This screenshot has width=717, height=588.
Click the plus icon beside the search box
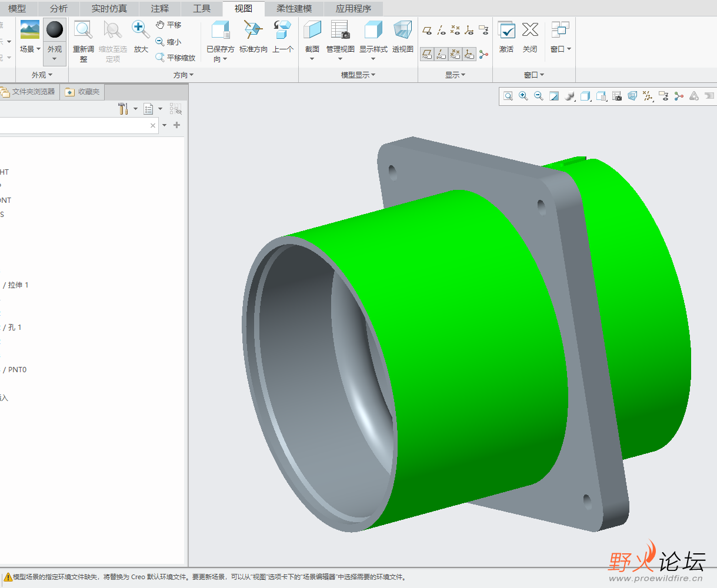(x=177, y=125)
